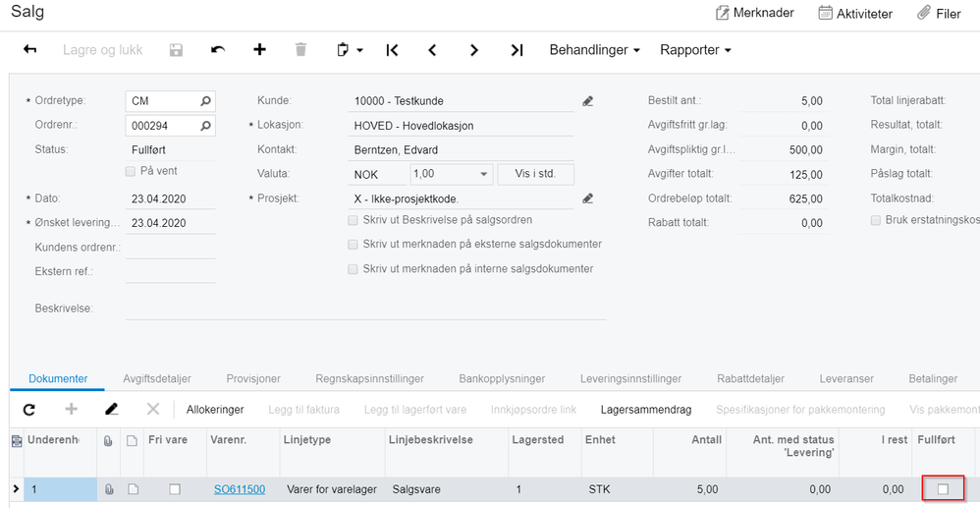Viewport: 980px width, 508px height.
Task: Click the undo icon in toolbar
Action: tap(218, 50)
